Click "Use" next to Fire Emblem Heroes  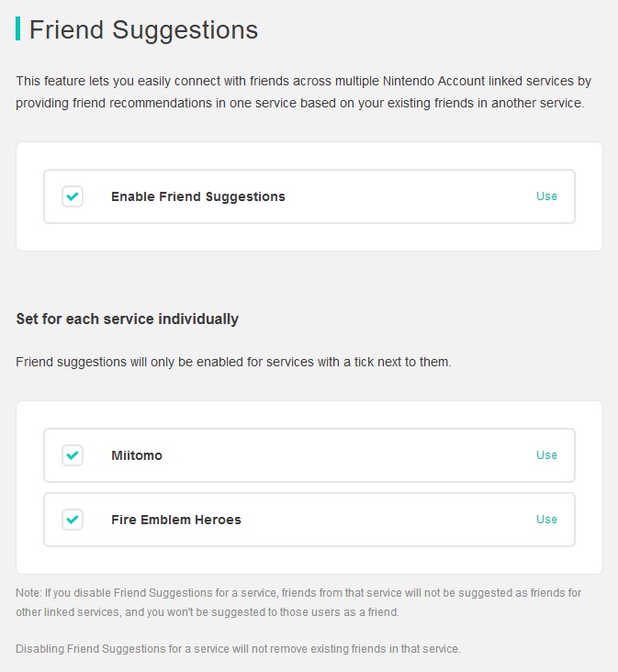click(x=546, y=520)
